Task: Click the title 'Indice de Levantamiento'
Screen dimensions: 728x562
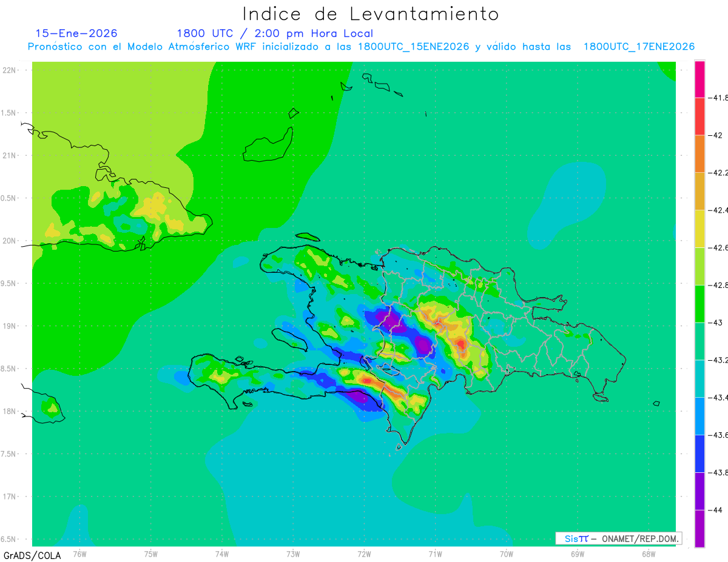Action: (371, 14)
